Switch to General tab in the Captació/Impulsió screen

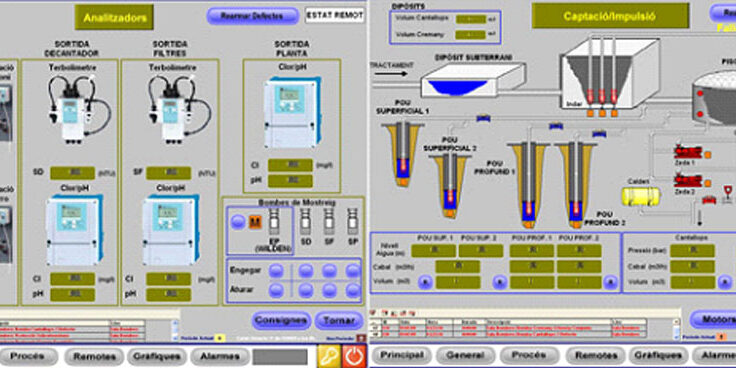pyautogui.click(x=465, y=356)
